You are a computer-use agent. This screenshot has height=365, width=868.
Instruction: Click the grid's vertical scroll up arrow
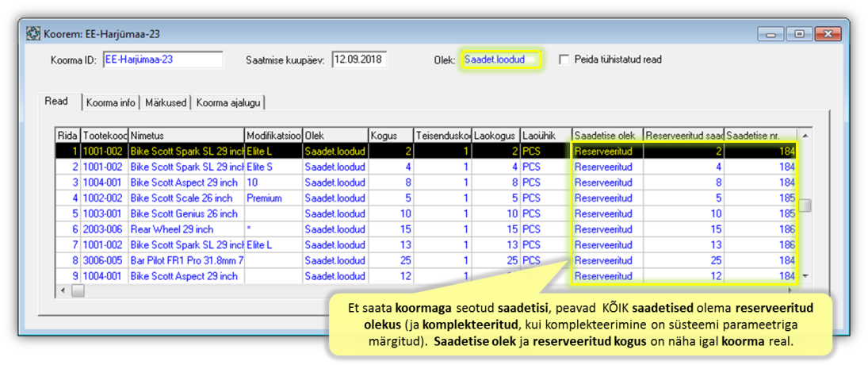(x=805, y=136)
